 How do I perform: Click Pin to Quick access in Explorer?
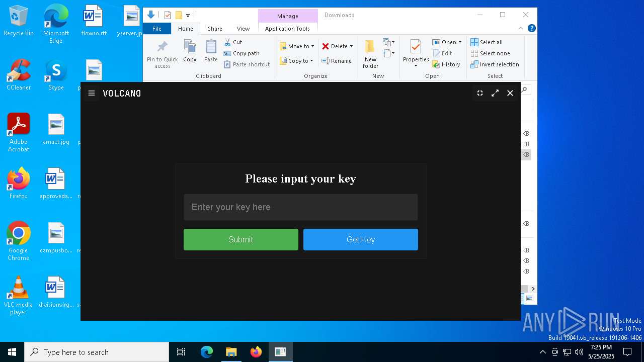coord(162,54)
